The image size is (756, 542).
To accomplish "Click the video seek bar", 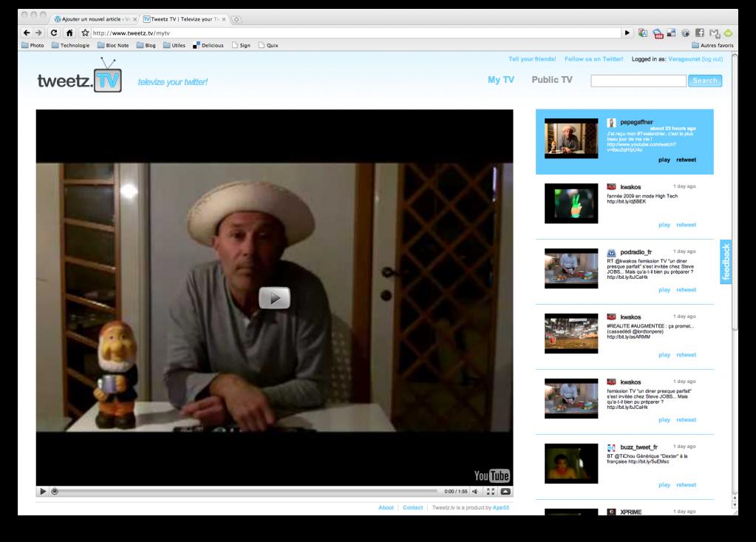I will pyautogui.click(x=246, y=492).
